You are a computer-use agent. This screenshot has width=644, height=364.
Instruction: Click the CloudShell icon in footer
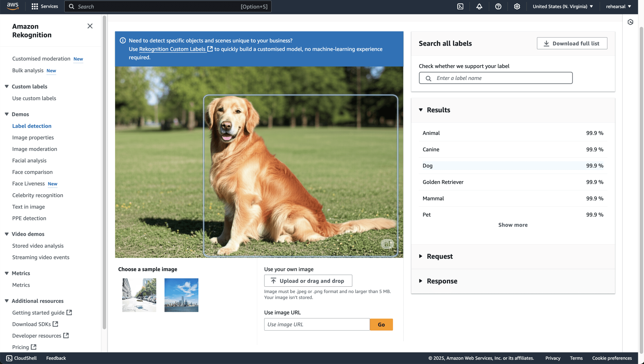point(9,358)
